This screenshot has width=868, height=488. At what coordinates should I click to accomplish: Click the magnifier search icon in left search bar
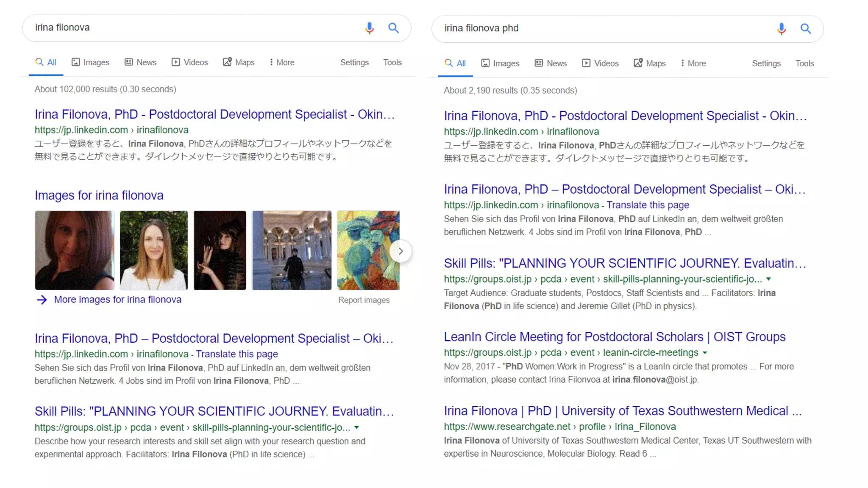pos(393,28)
